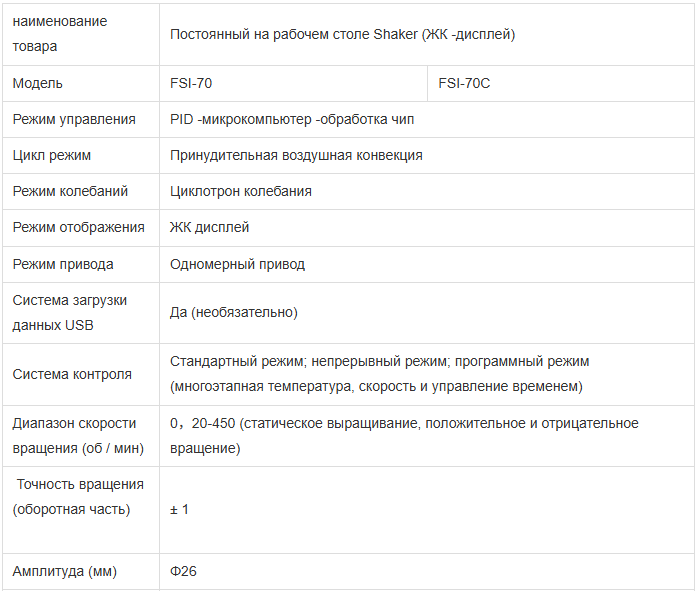This screenshot has width=696, height=591.
Task: Select the 'наименование товара' label cell
Action: (x=81, y=34)
